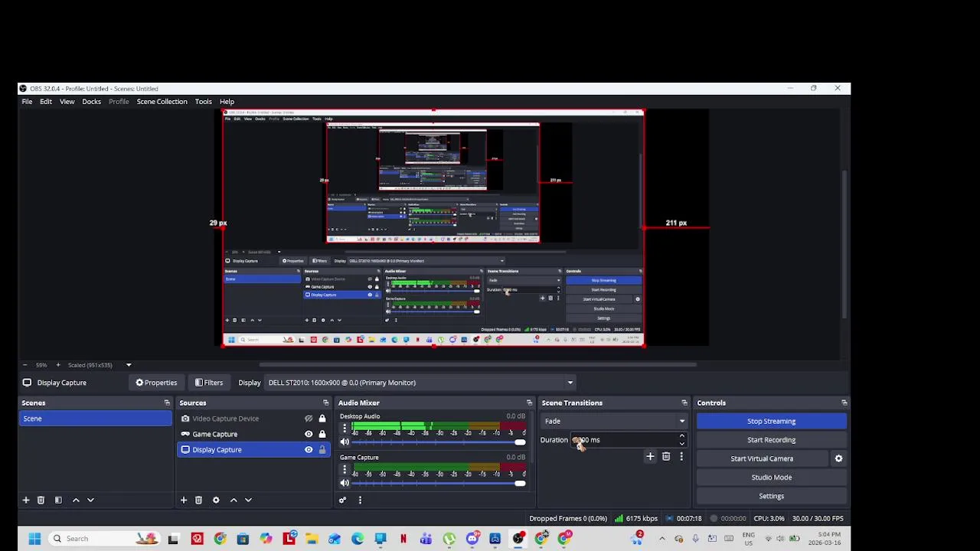Open source Filters button

coord(209,383)
